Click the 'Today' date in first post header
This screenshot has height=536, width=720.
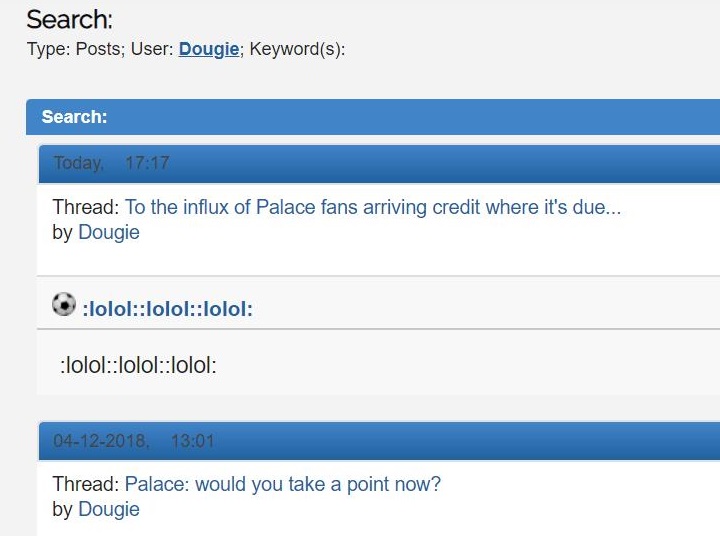coord(79,163)
